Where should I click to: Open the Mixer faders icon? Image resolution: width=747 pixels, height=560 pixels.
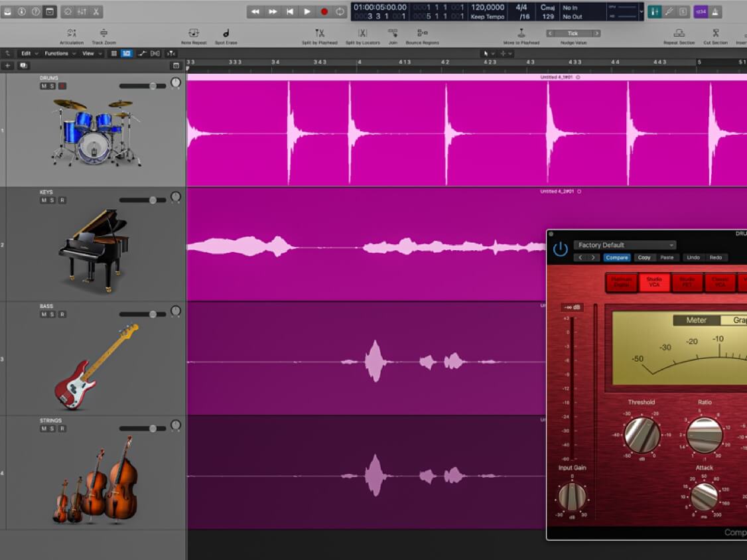[x=82, y=11]
